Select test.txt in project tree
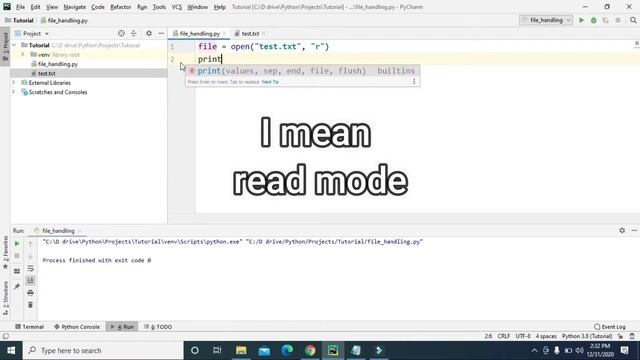Viewport: 640px width, 360px height. click(46, 73)
